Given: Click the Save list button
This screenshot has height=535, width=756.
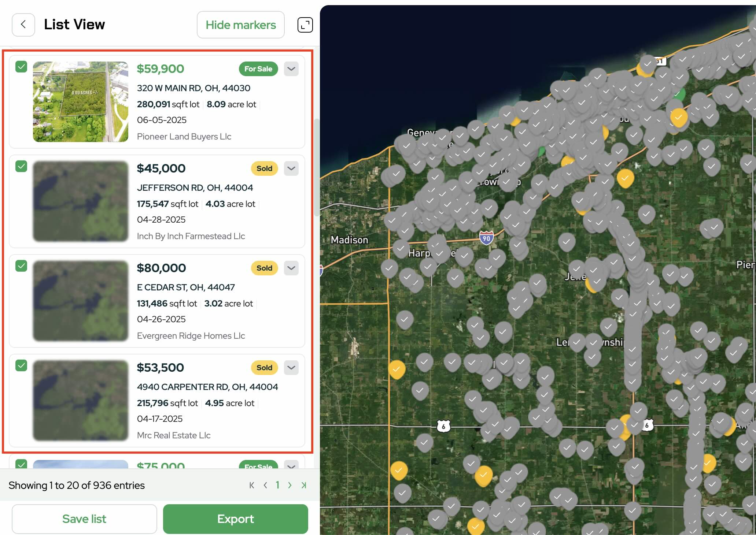Looking at the screenshot, I should click(x=84, y=519).
